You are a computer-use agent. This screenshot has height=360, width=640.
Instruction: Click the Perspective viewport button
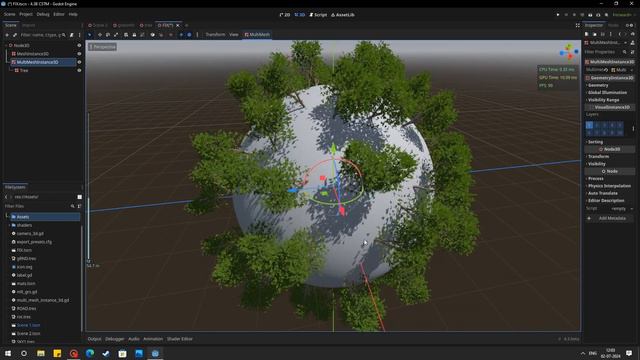click(x=102, y=47)
